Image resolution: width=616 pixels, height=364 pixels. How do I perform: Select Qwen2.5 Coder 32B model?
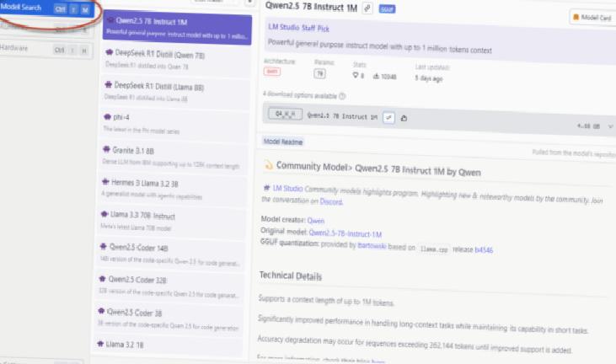[x=169, y=286]
